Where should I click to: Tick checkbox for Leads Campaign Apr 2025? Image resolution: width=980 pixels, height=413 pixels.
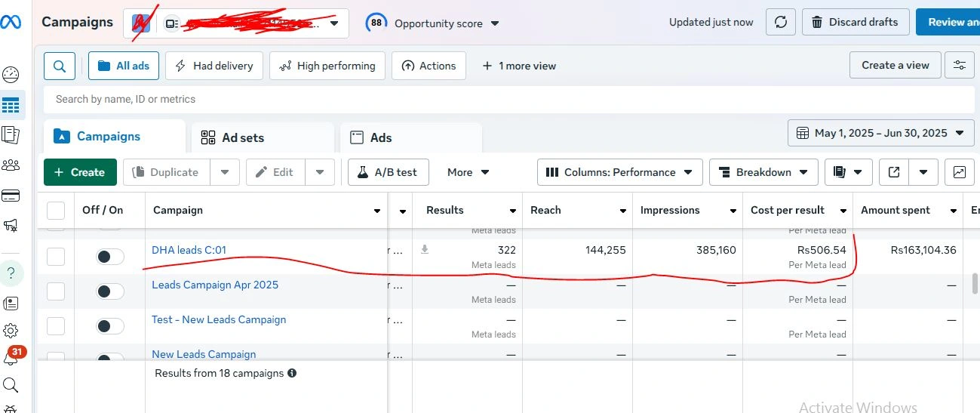click(x=56, y=291)
